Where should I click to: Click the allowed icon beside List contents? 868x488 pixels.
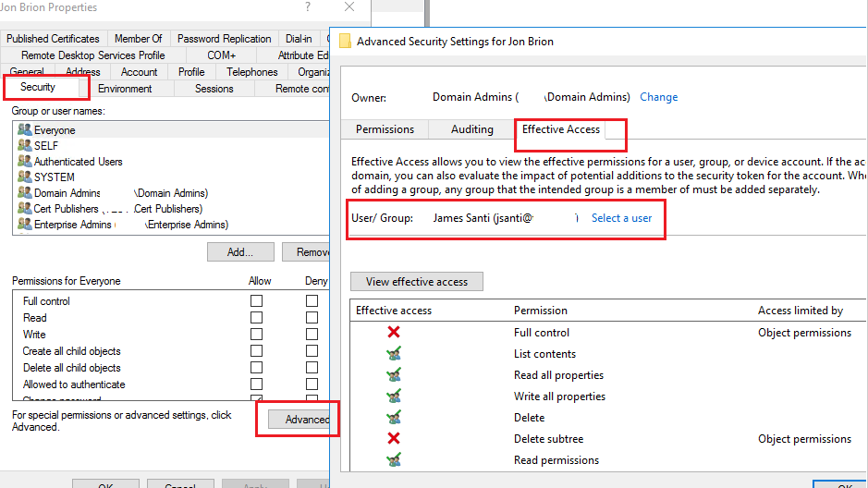pos(394,354)
